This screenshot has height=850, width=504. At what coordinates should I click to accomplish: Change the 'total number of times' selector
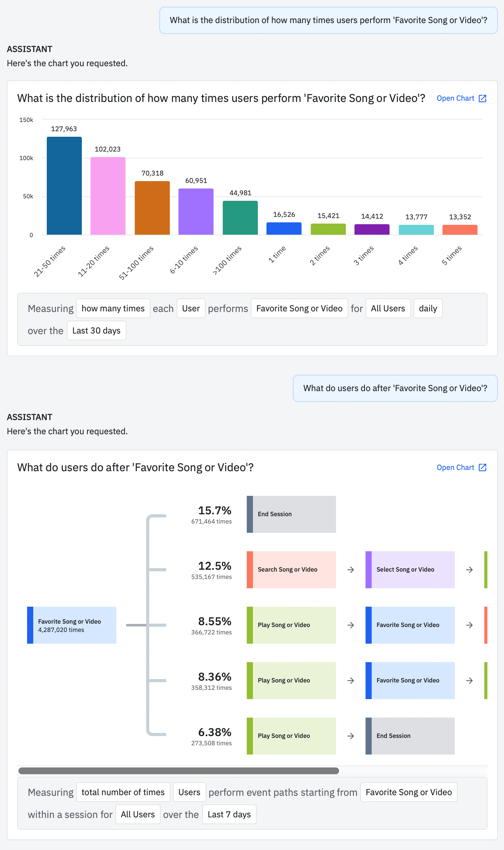click(x=123, y=792)
